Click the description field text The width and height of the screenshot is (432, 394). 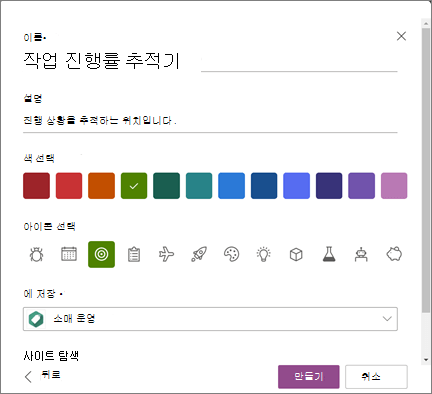pos(210,120)
